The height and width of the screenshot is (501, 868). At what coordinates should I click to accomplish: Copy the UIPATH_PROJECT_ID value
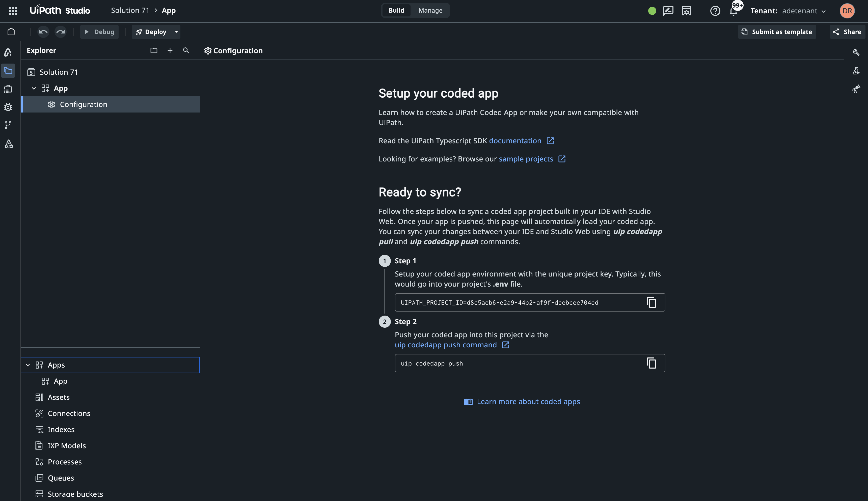tap(651, 302)
